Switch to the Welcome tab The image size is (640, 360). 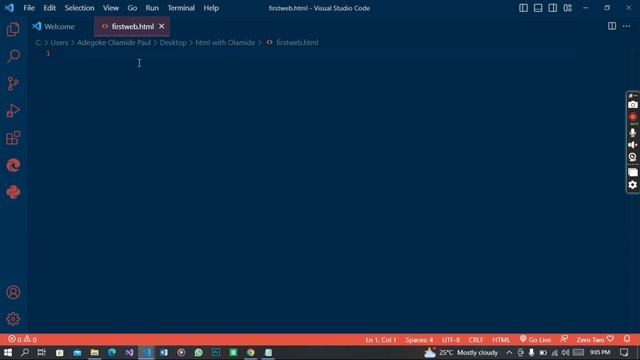coord(60,27)
